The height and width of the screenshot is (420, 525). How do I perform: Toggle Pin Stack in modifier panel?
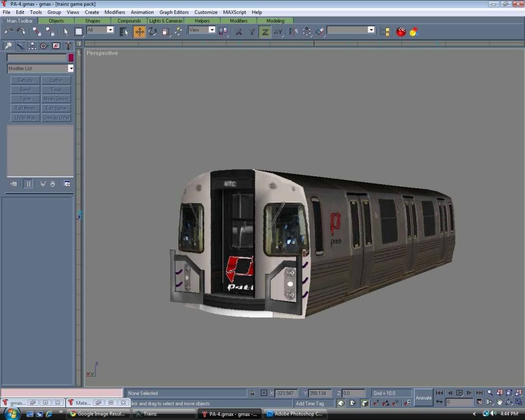pos(13,184)
